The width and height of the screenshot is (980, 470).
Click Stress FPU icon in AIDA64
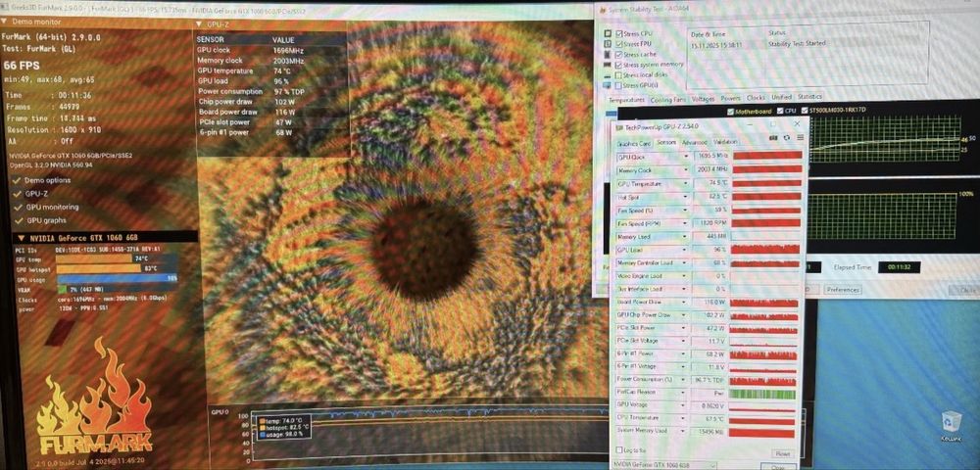[608, 44]
